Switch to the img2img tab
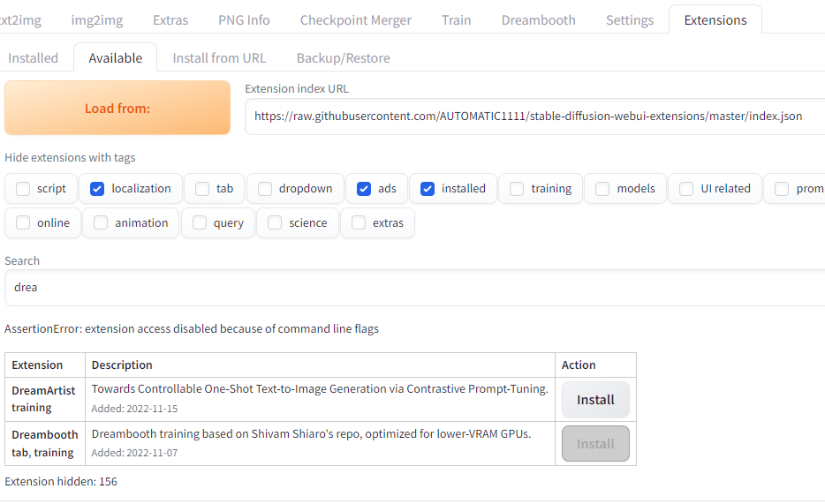The width and height of the screenshot is (825, 504). click(97, 20)
